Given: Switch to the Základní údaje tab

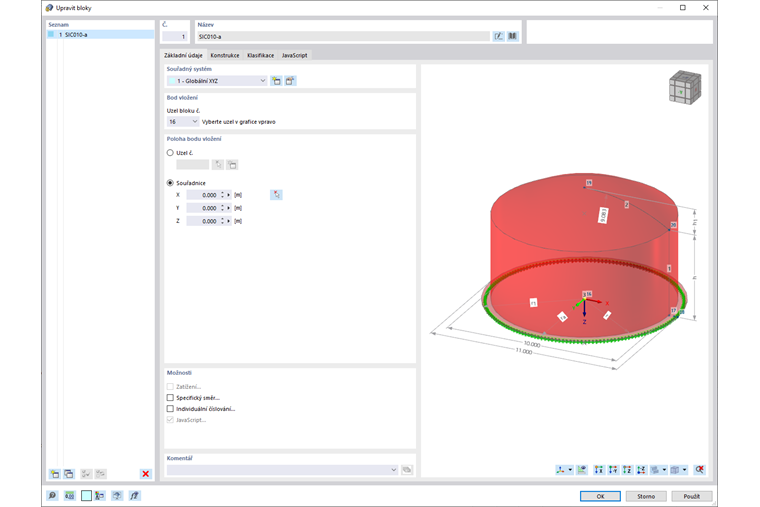Looking at the screenshot, I should (183, 55).
